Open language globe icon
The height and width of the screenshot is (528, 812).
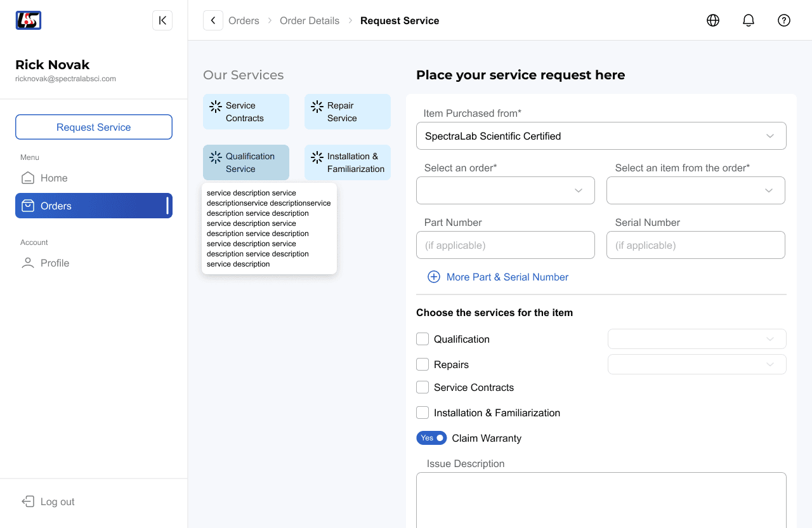[713, 20]
